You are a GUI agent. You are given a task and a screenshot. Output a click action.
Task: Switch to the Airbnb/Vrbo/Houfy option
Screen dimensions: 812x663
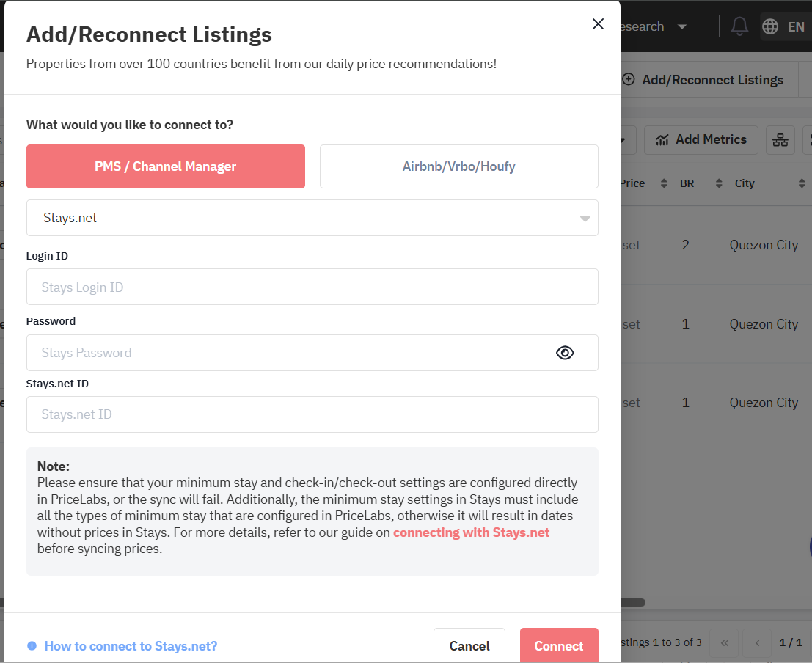pyautogui.click(x=458, y=166)
